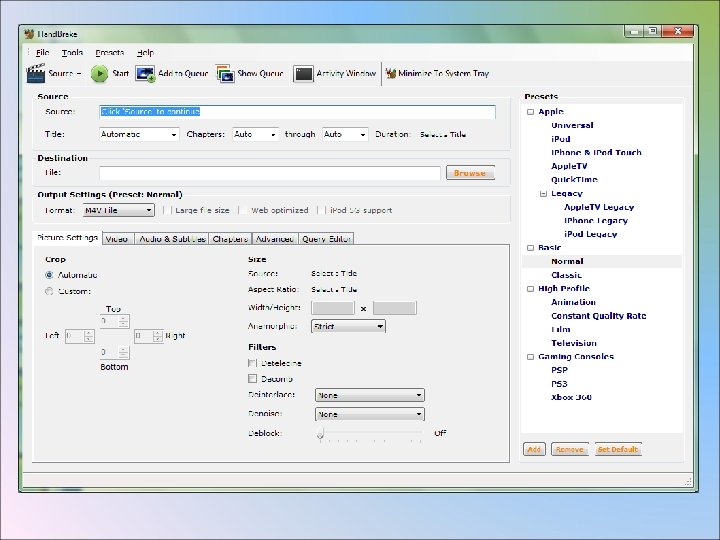The image size is (720, 540).
Task: Click the Show Queue icon
Action: pos(225,73)
